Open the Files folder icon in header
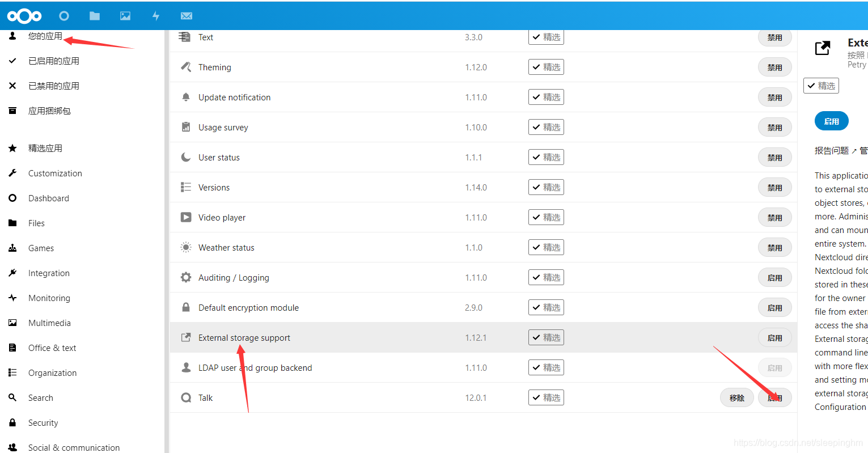Viewport: 868px width, 453px height. (95, 16)
